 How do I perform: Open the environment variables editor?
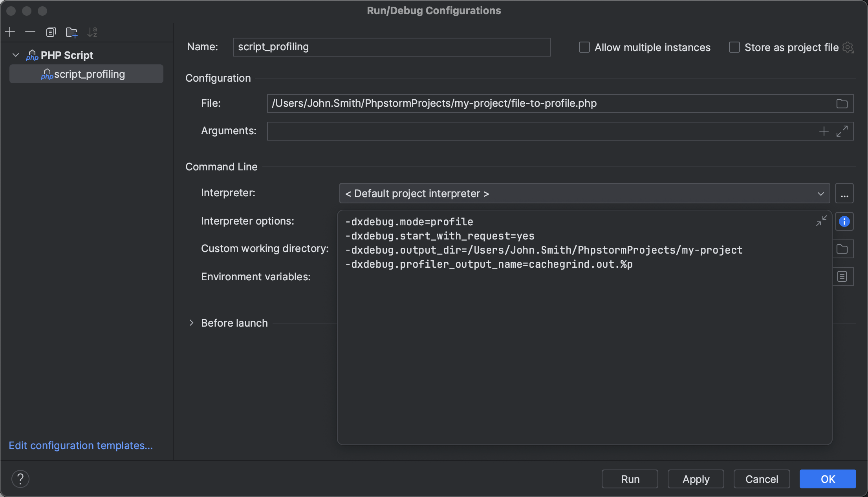tap(842, 276)
